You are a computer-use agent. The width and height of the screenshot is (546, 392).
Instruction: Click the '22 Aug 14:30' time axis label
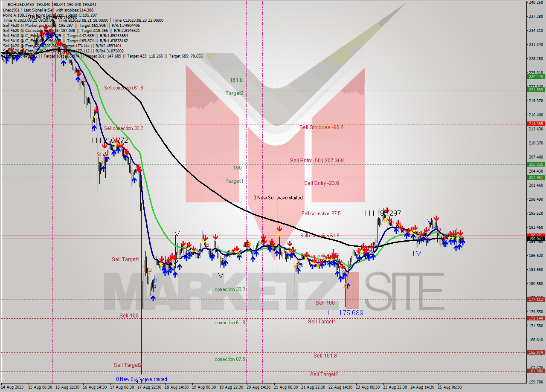[x=340, y=387]
